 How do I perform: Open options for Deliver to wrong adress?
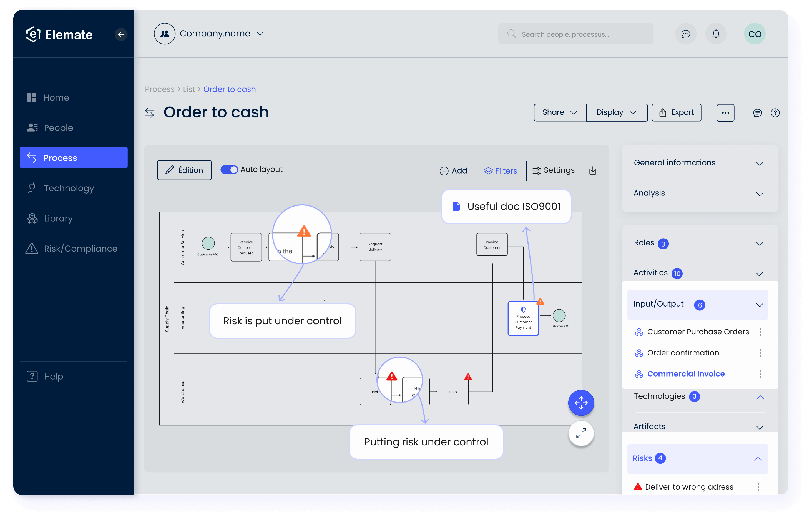758,487
